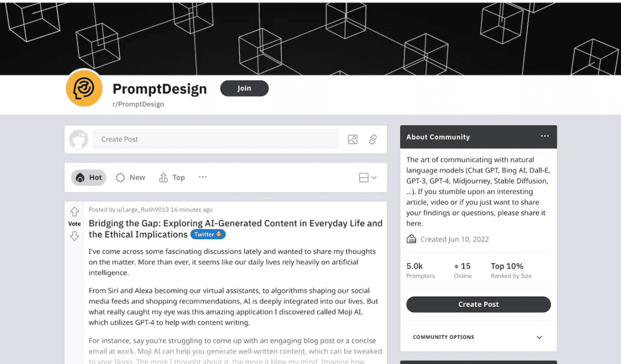Open the post layout view dropdown
This screenshot has height=364, width=621.
[x=368, y=177]
